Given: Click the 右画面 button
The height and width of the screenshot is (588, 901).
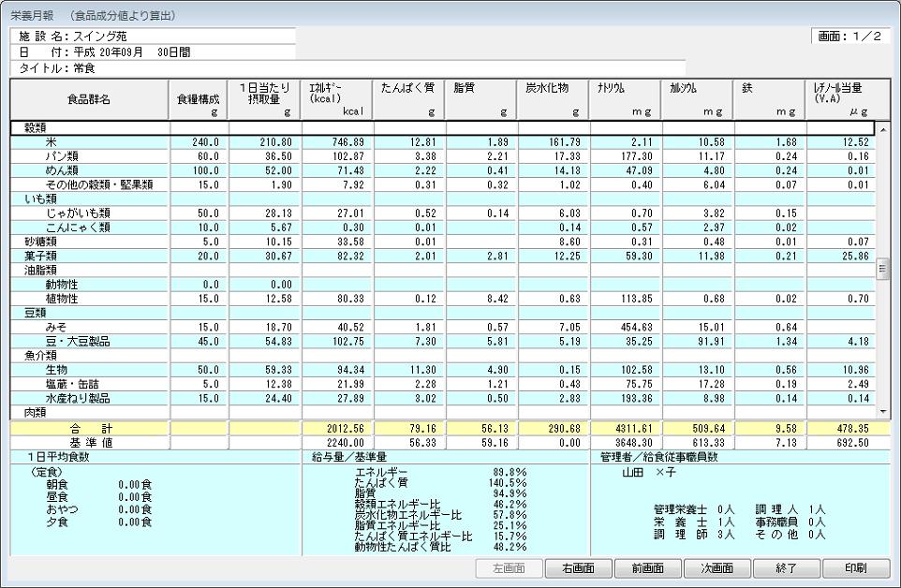Looking at the screenshot, I should pyautogui.click(x=577, y=568).
